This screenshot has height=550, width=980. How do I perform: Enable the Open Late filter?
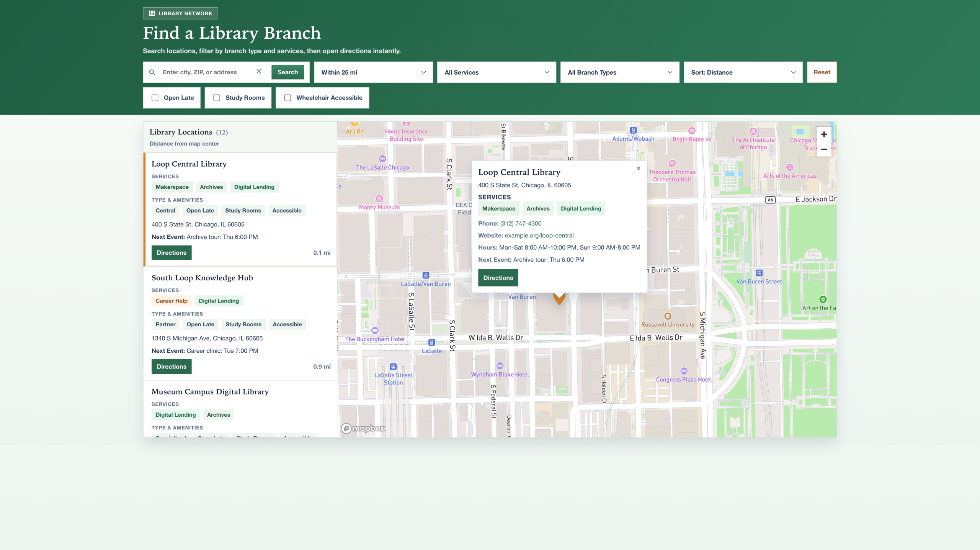coord(155,98)
